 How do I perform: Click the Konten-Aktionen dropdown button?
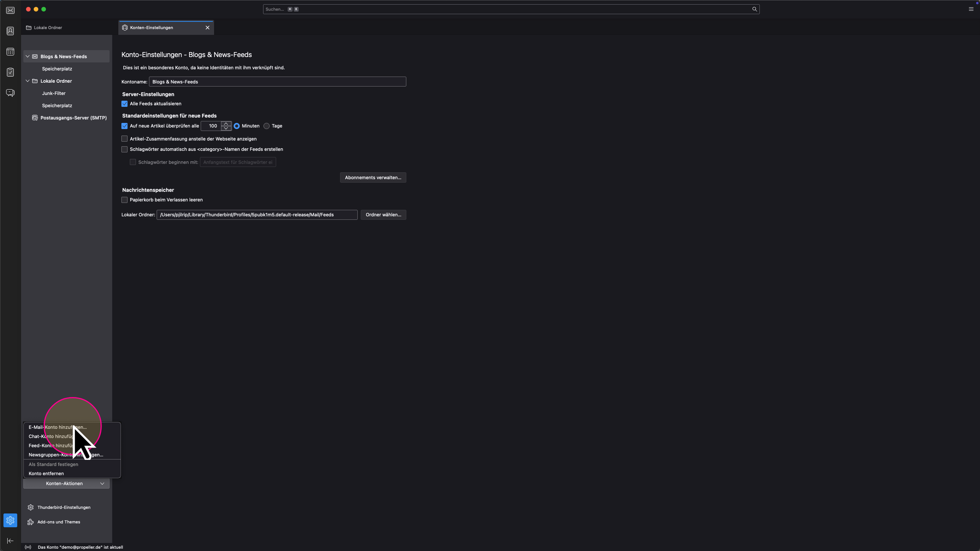66,484
